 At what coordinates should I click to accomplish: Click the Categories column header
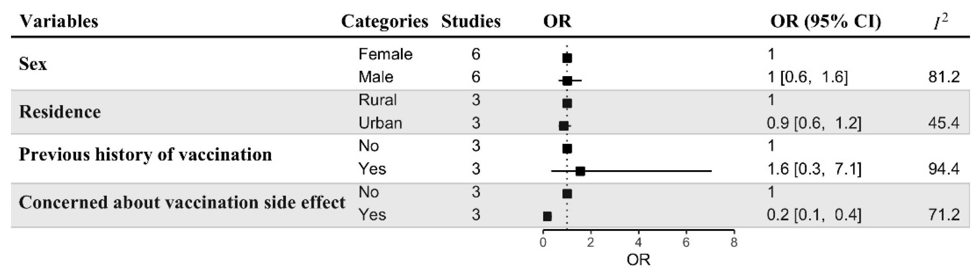coord(385,21)
